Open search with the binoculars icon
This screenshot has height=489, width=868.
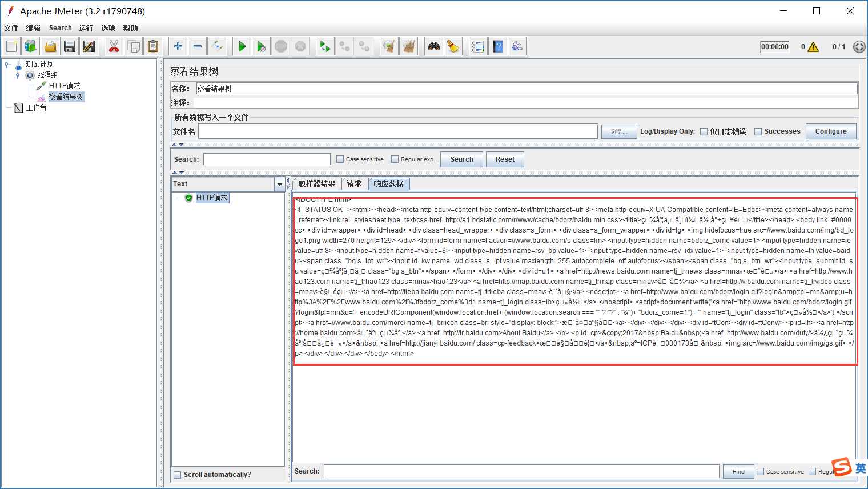click(x=434, y=46)
